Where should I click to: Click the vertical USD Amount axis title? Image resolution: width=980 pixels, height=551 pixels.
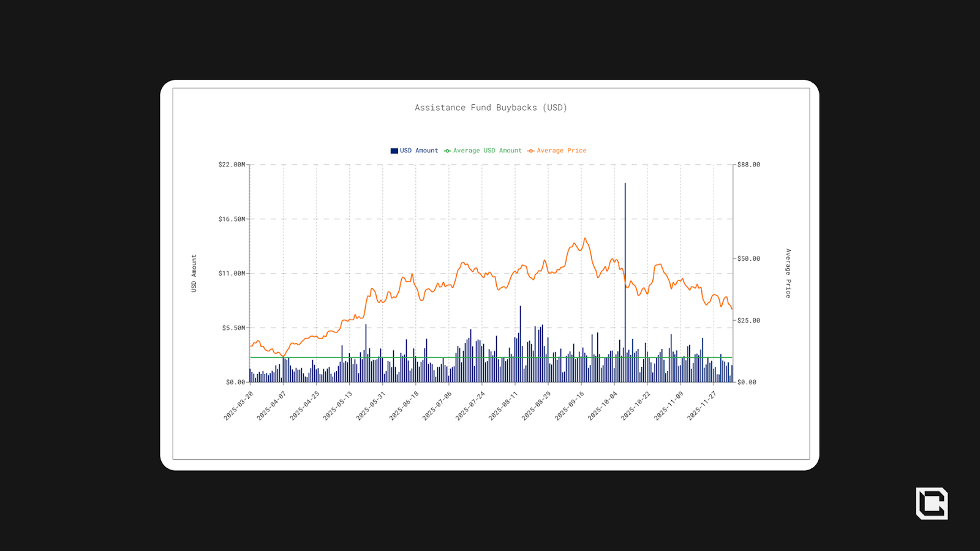pos(194,273)
